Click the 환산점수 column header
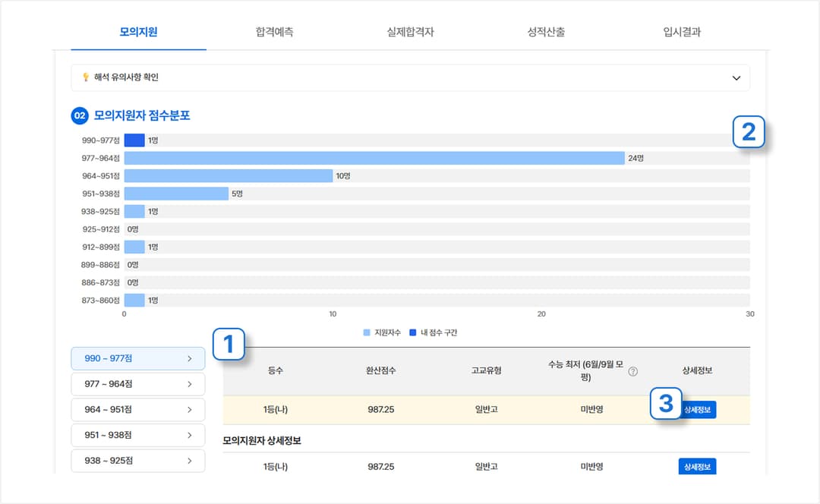Image resolution: width=820 pixels, height=504 pixels. (380, 370)
